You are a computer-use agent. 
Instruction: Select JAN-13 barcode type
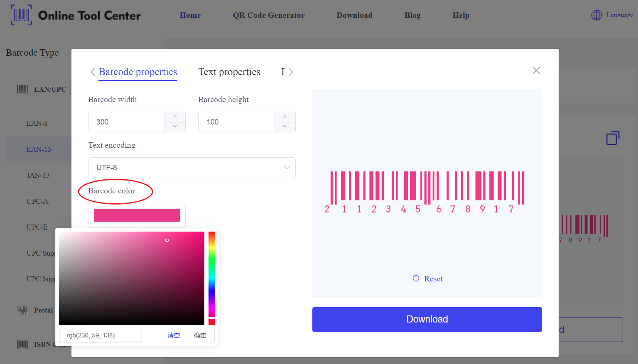[x=38, y=175]
